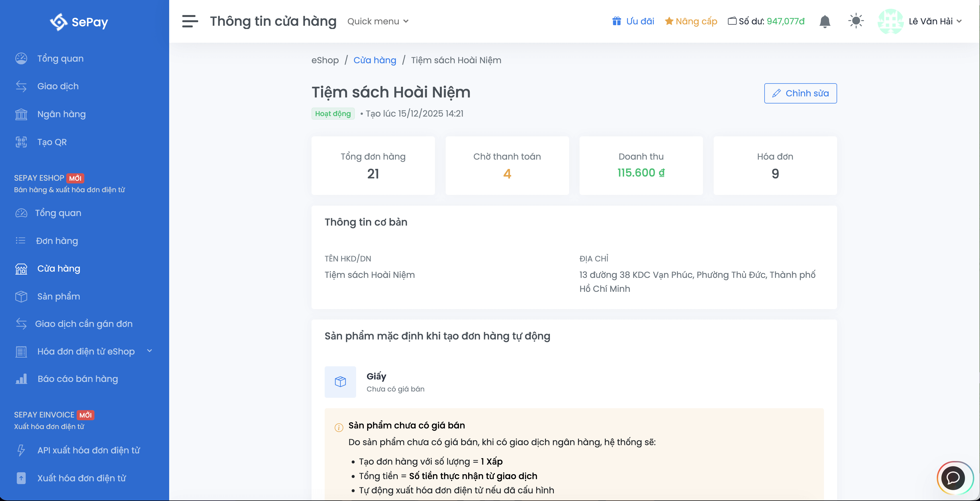The height and width of the screenshot is (501, 980).
Task: Expand the Quick menu dropdown
Action: click(x=378, y=21)
